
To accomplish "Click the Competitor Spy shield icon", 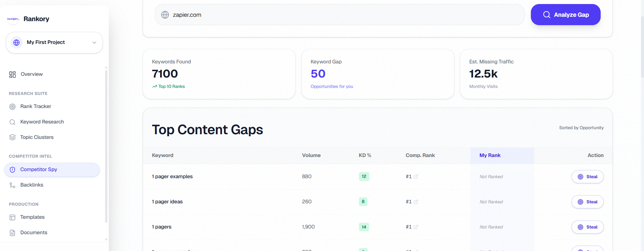I will (12, 170).
